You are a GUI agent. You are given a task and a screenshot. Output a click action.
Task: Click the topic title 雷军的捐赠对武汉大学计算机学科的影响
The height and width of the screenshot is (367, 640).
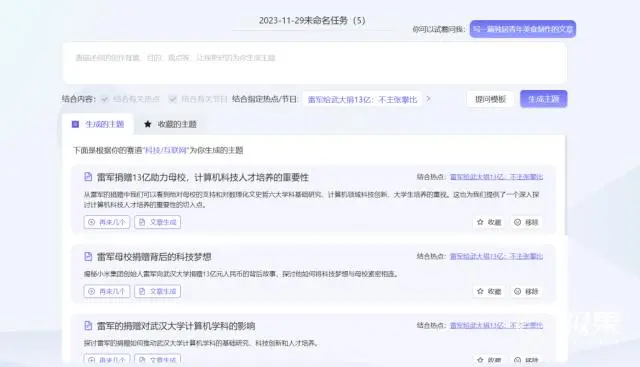tap(176, 326)
